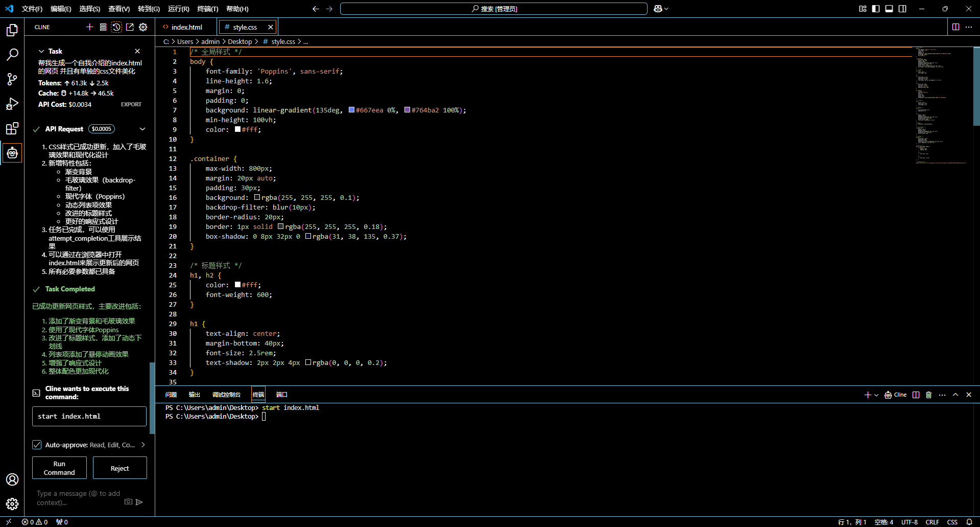Start a new Cline task with plus icon

point(90,27)
